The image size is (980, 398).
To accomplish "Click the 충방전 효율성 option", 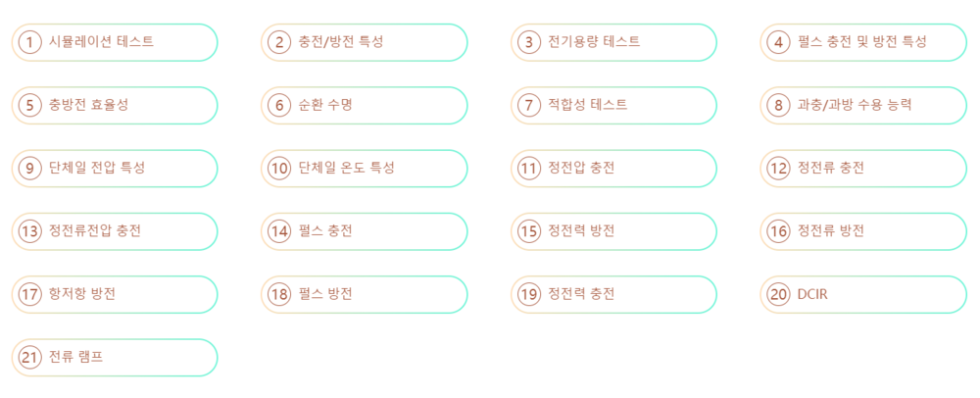I will [114, 105].
